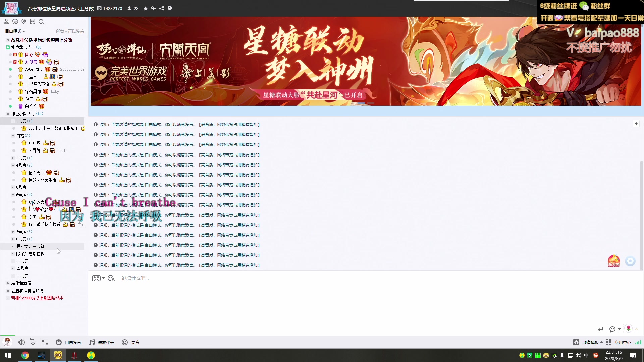Select user 野区被反状态拉满 in 6号房
This screenshot has height=362, width=644.
(44, 224)
